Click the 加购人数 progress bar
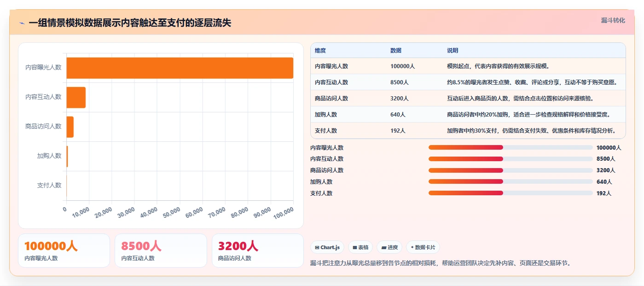Image resolution: width=644 pixels, height=286 pixels. point(511,182)
